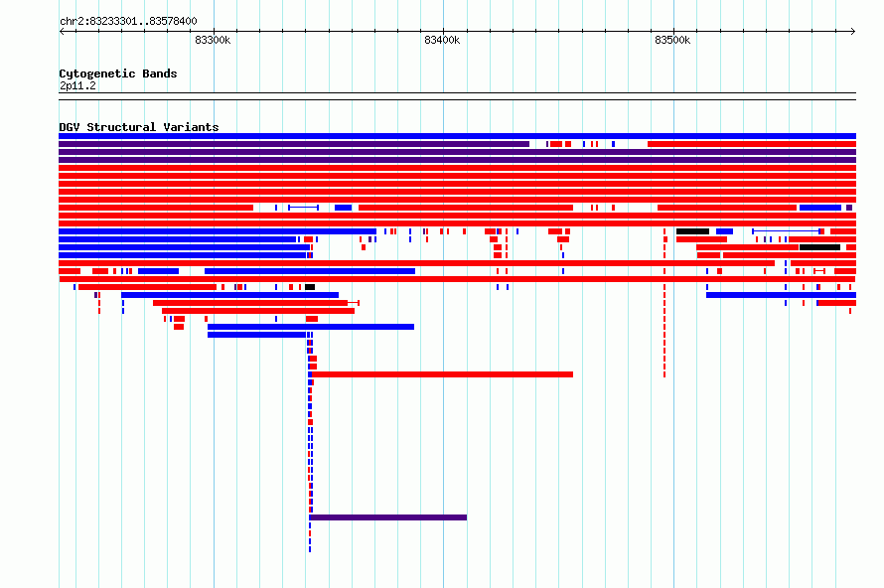
Task: Click the 2p11.2 cytogenetic band glyph
Action: 457,96
